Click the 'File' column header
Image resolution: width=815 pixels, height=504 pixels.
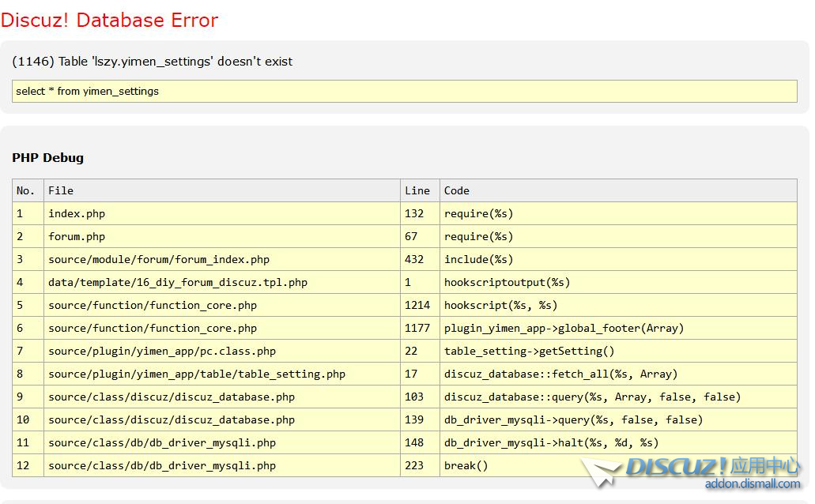pos(61,190)
